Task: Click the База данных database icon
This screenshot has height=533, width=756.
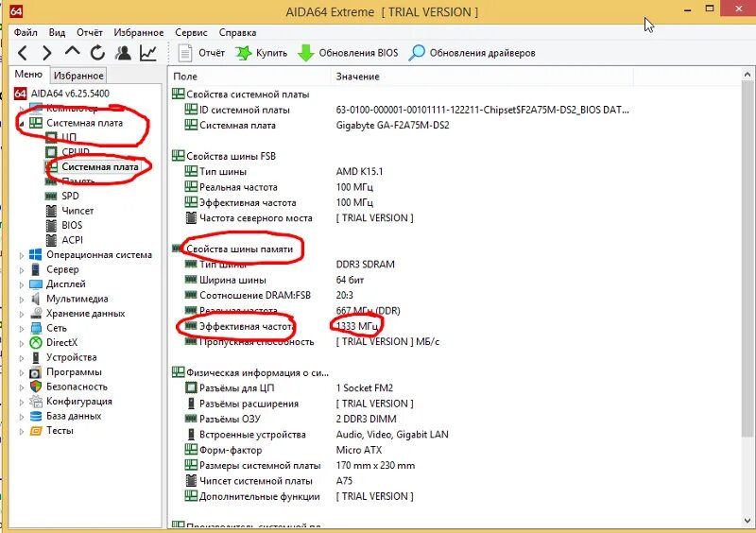Action: coord(36,416)
